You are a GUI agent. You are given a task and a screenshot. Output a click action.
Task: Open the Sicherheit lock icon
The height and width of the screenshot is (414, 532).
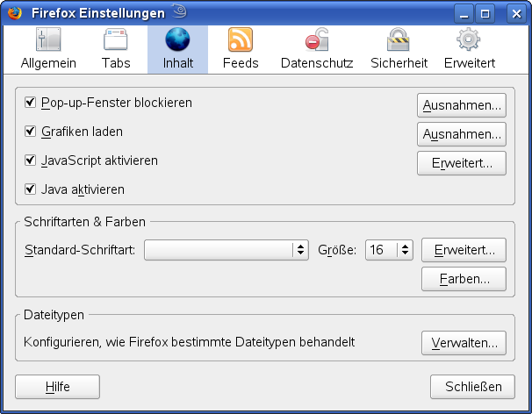tap(399, 40)
